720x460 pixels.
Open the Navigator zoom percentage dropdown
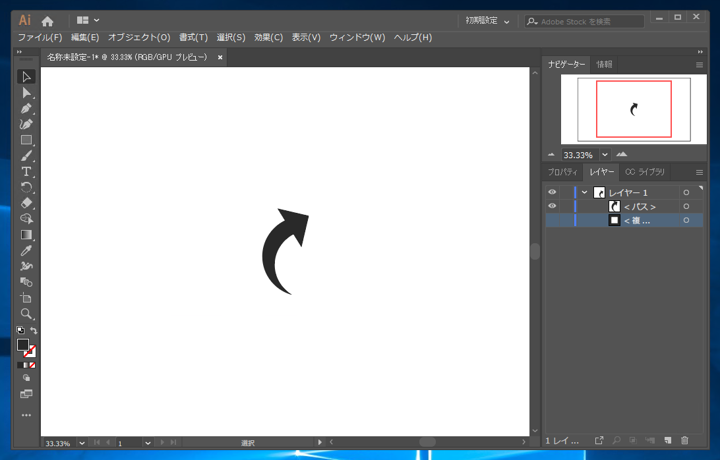click(605, 155)
